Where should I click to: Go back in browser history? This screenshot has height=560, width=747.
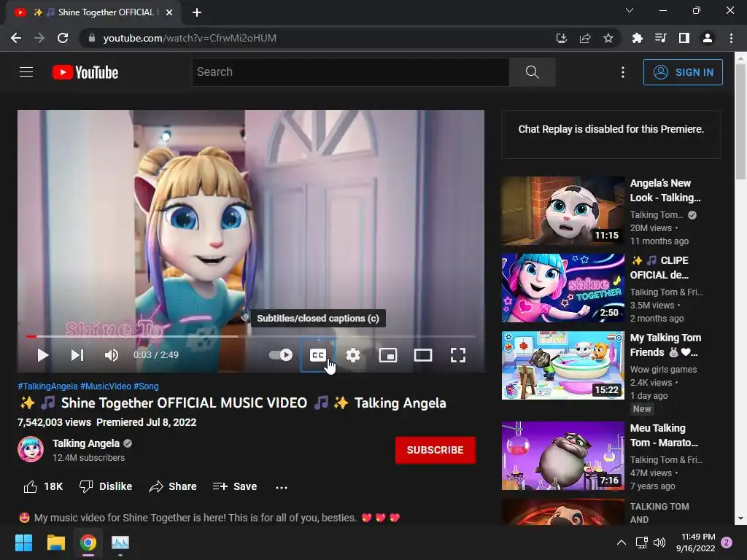(16, 38)
